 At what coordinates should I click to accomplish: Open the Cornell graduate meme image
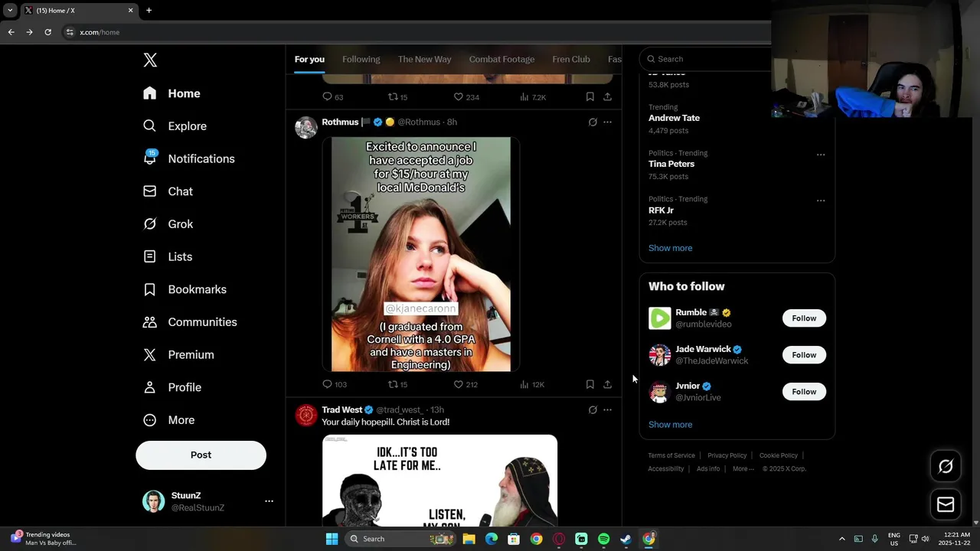(x=421, y=254)
